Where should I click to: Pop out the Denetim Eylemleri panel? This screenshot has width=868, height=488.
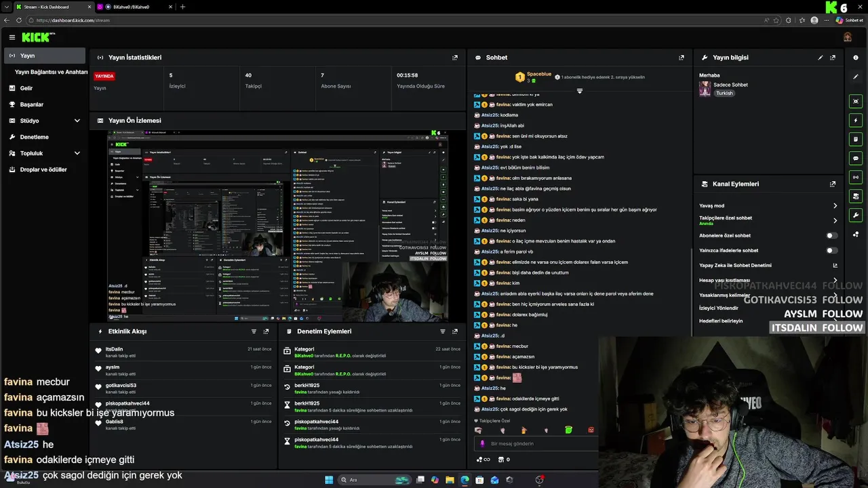coord(455,331)
